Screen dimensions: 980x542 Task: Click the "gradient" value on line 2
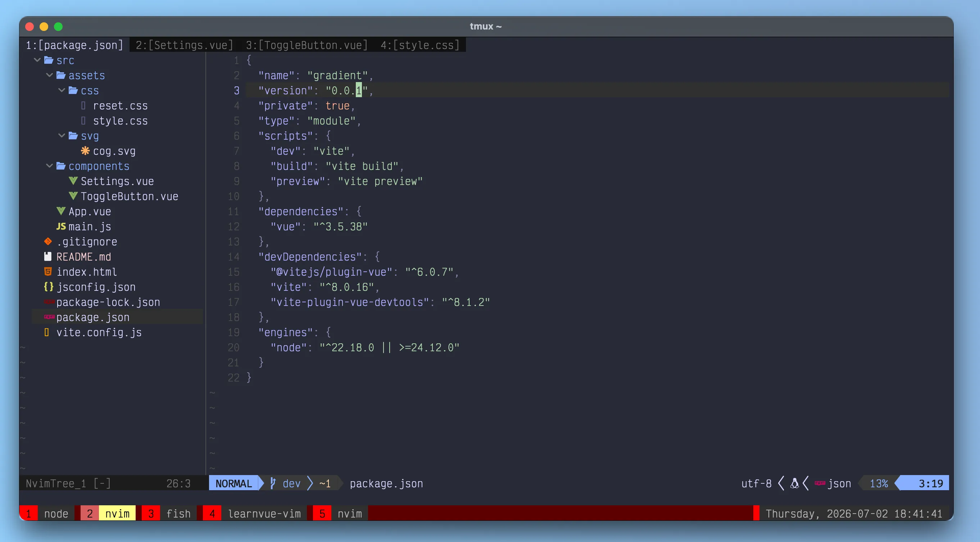click(337, 76)
